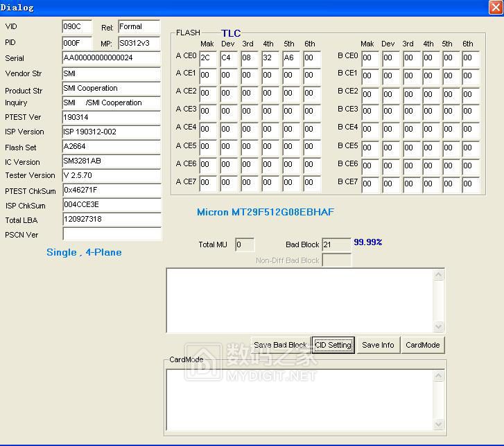
Task: Click the Serial number field
Action: [111, 58]
